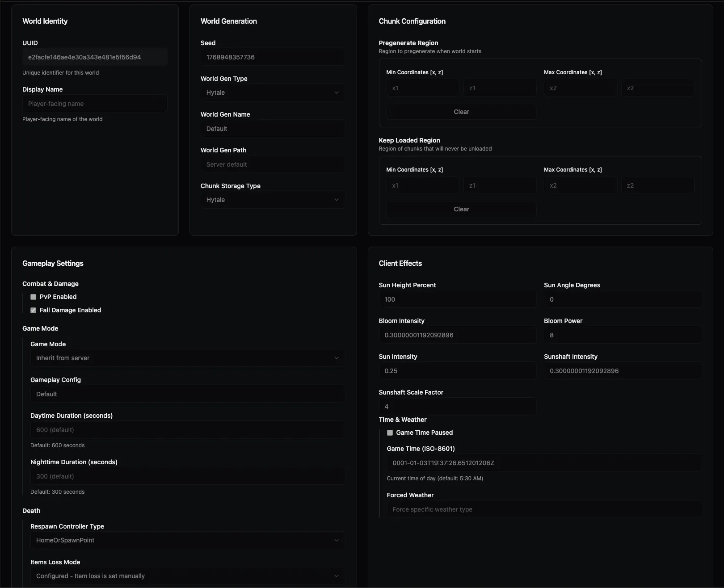Click the Game Time ISO-8601 field
This screenshot has width=724, height=588.
(x=543, y=463)
